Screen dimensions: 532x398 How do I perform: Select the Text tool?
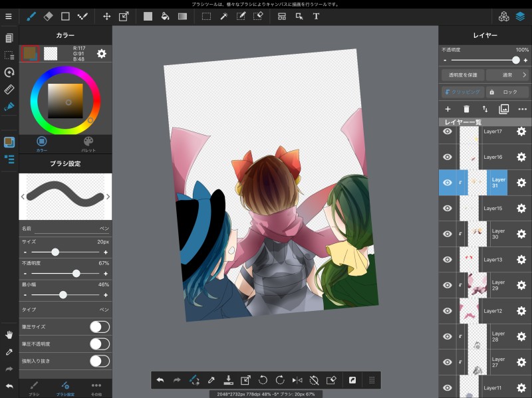(x=316, y=16)
